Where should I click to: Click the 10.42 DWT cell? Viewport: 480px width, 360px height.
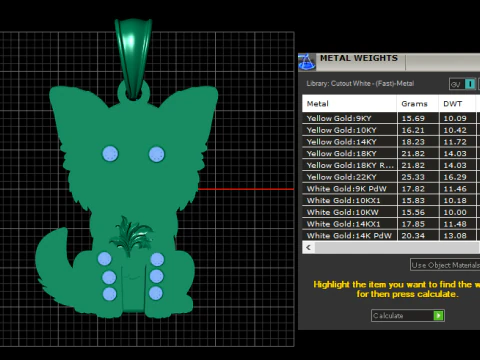pos(458,130)
